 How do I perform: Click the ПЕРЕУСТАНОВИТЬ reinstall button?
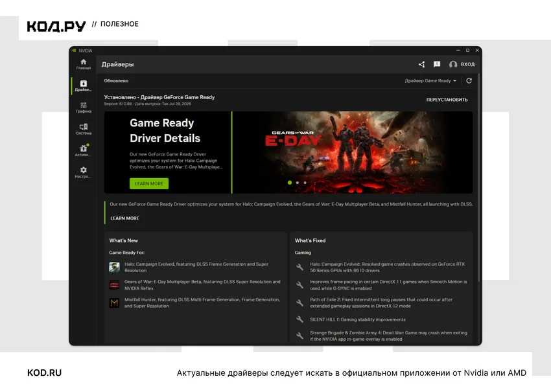coord(447,100)
